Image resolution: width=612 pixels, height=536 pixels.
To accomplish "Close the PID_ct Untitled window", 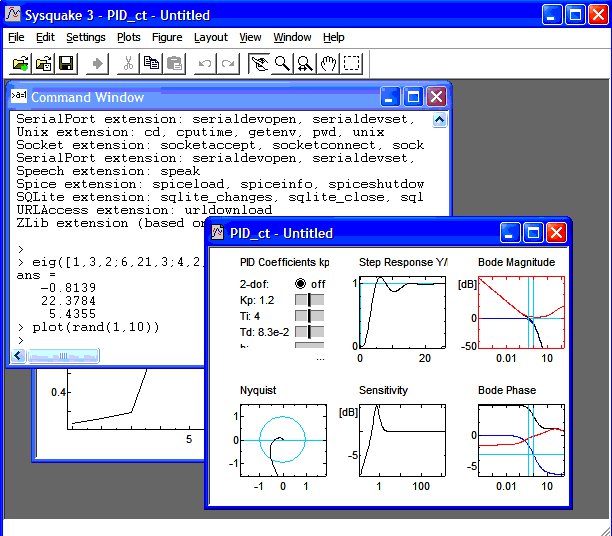I will (x=556, y=233).
